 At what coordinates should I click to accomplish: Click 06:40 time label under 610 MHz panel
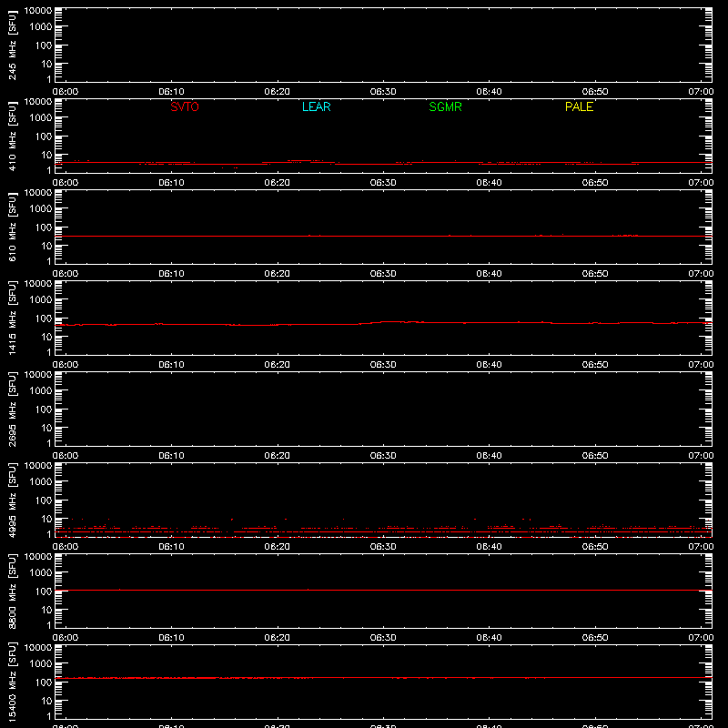489,274
